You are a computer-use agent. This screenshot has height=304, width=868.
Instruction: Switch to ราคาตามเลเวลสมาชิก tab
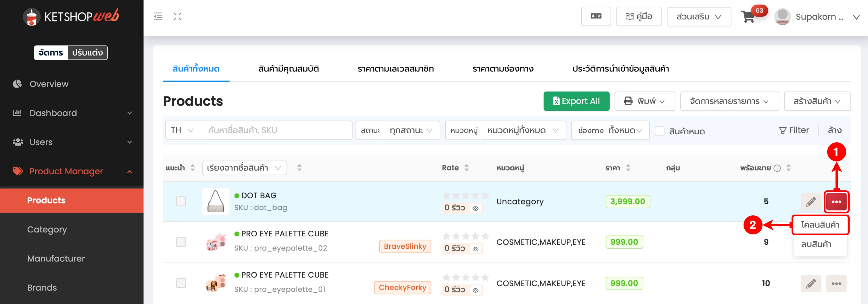pyautogui.click(x=395, y=69)
